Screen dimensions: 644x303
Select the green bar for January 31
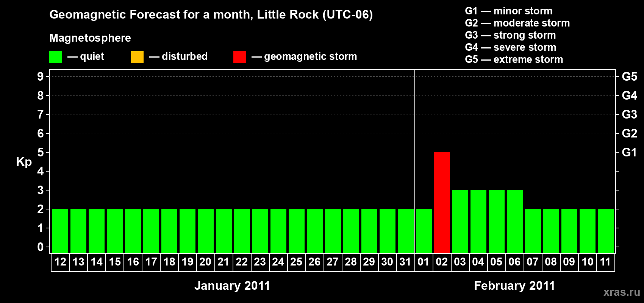click(406, 231)
